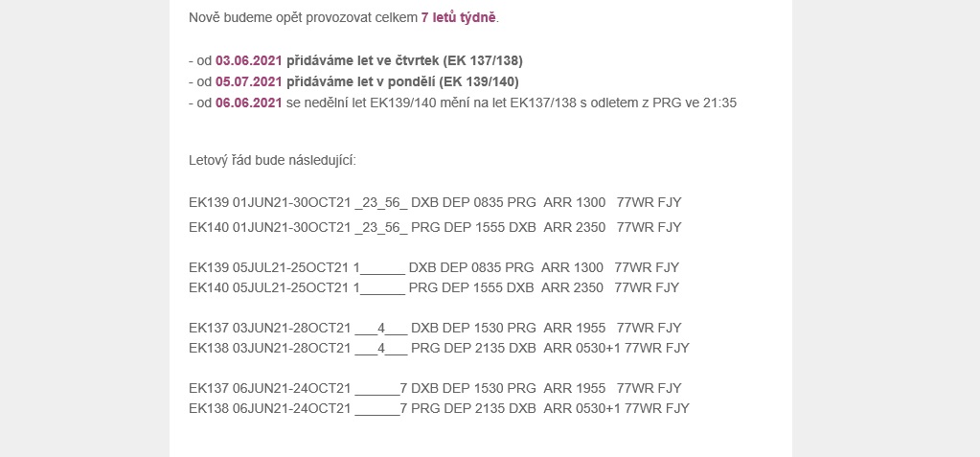Click the EK138 06JUN21-24OCT21 schedule line

click(x=439, y=408)
